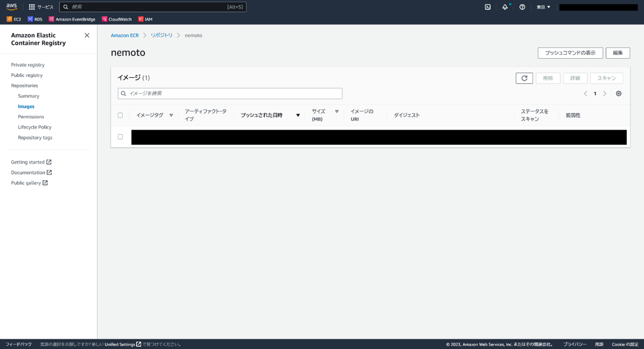Open Amazon EventBridge shortcut

pos(72,19)
